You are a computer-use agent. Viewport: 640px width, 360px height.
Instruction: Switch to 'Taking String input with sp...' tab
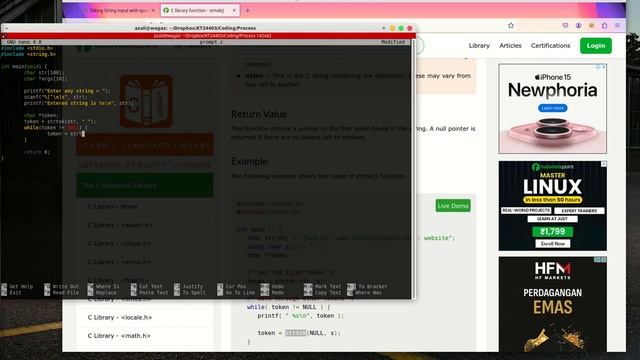click(118, 10)
